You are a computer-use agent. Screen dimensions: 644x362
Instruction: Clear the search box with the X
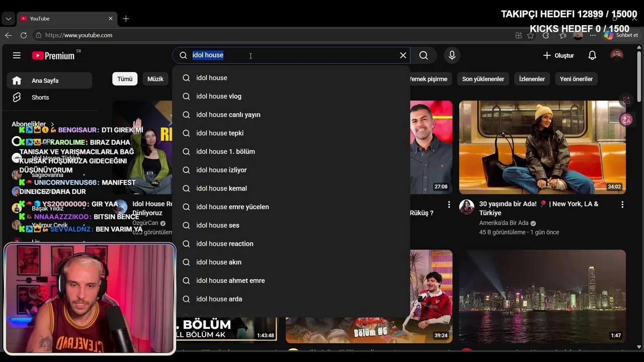coord(403,55)
